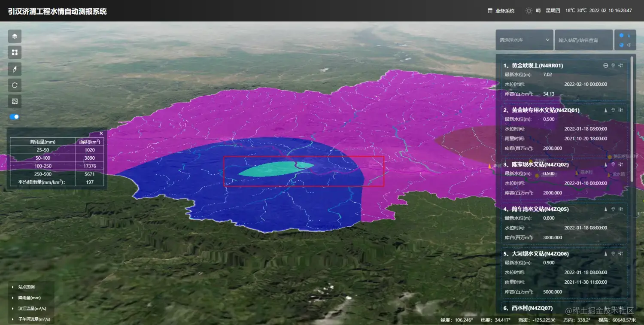Click the 100-250 rainfall range cell

43,166
